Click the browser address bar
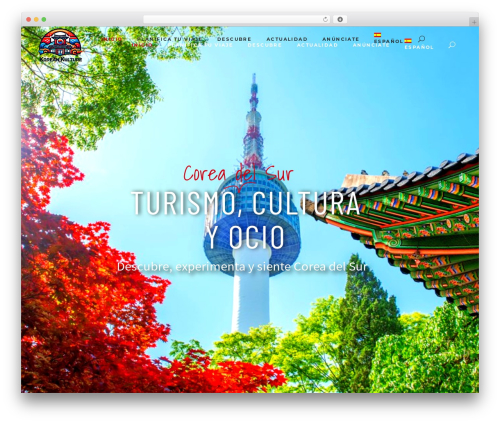The height and width of the screenshot is (423, 500). pos(236,19)
